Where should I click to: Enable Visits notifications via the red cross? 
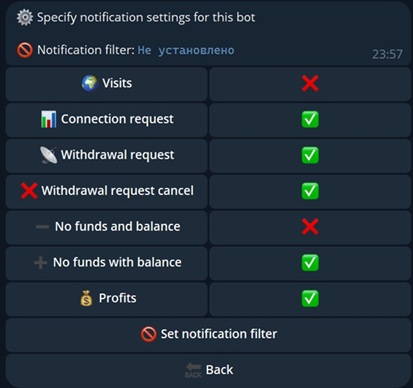coord(310,84)
